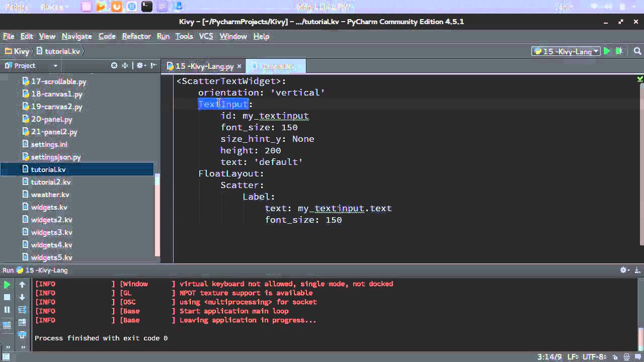Open the Code menu
Image resolution: width=644 pixels, height=362 pixels.
coord(107,36)
